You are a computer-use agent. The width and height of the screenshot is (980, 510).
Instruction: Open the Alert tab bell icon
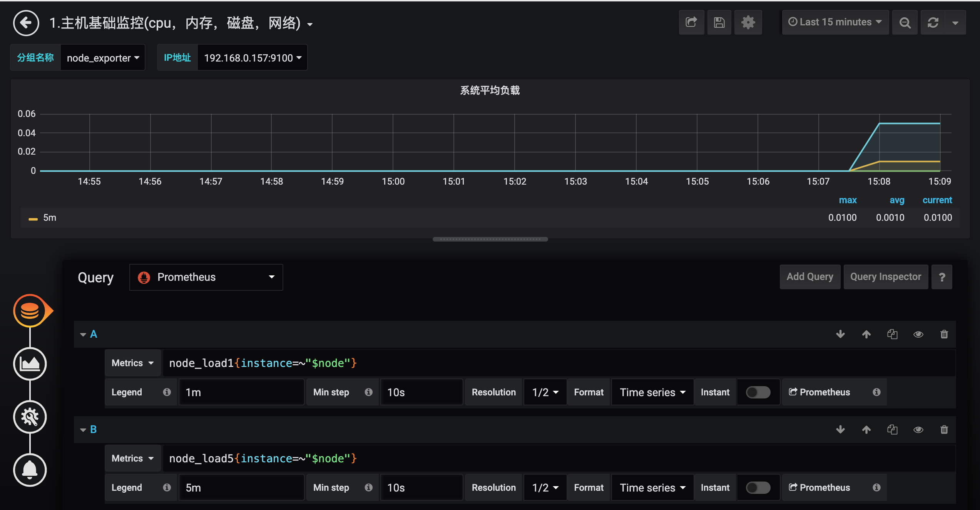[x=30, y=470]
